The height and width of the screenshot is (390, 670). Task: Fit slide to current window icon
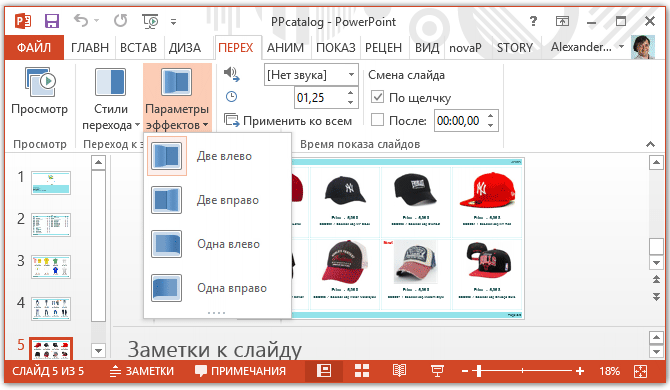coord(640,371)
